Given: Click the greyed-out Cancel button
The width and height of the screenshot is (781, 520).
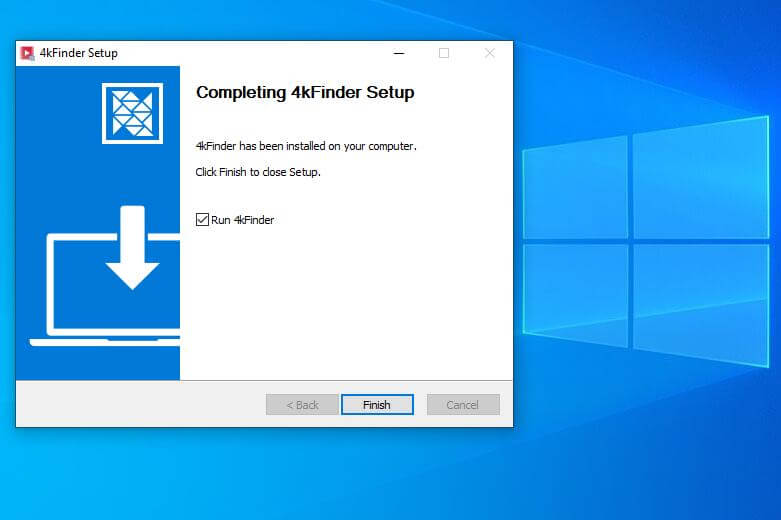Looking at the screenshot, I should pyautogui.click(x=462, y=405).
